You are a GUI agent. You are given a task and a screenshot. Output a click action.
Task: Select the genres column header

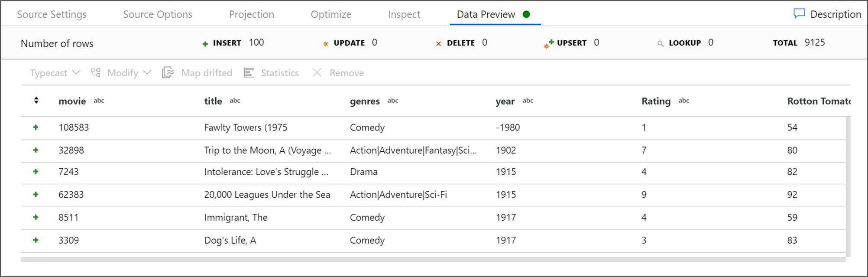pyautogui.click(x=365, y=101)
